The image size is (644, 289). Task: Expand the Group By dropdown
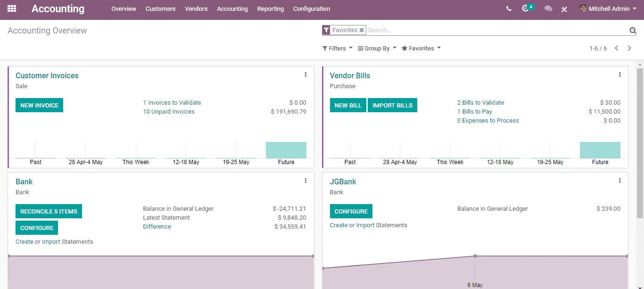pos(377,48)
